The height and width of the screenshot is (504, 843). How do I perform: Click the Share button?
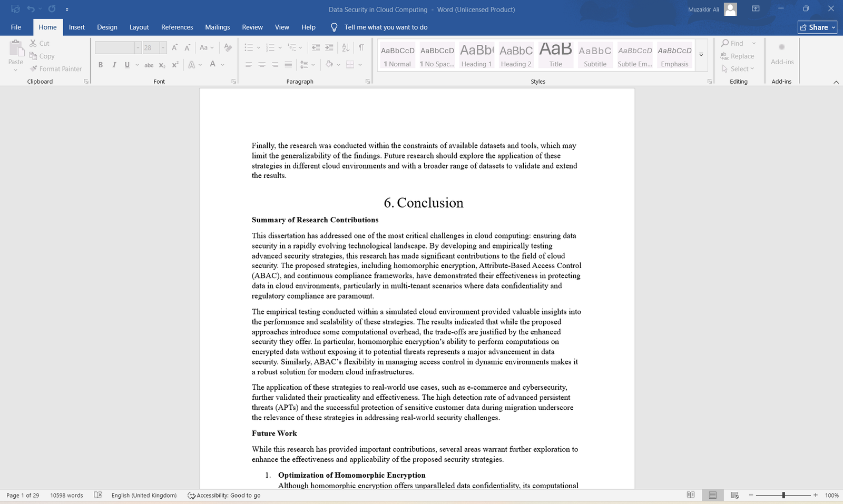point(817,27)
